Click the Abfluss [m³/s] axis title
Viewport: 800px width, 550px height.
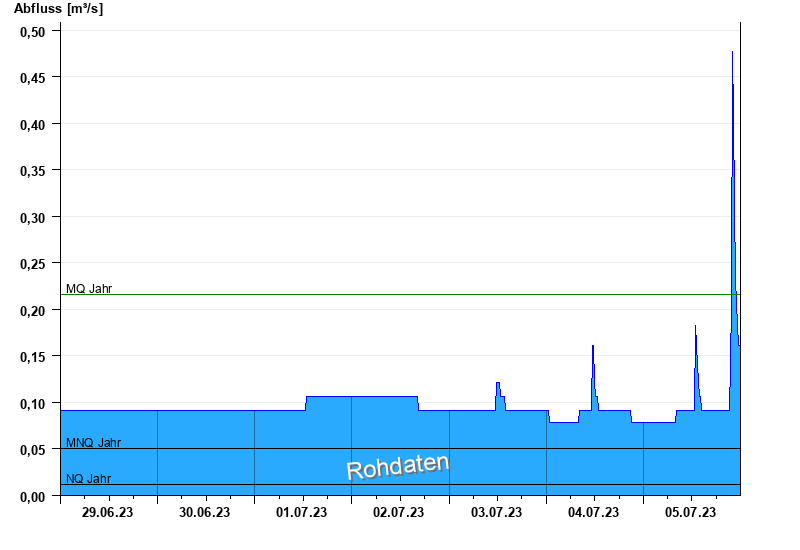point(58,9)
